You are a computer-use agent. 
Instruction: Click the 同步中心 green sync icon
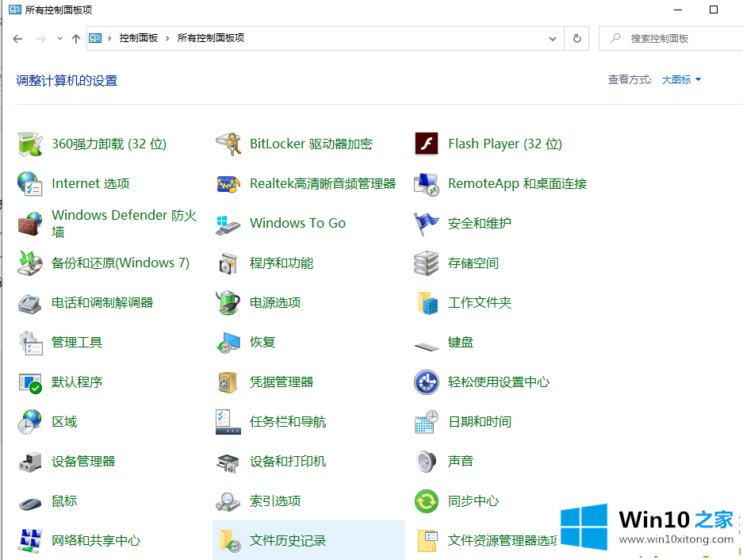(x=427, y=501)
